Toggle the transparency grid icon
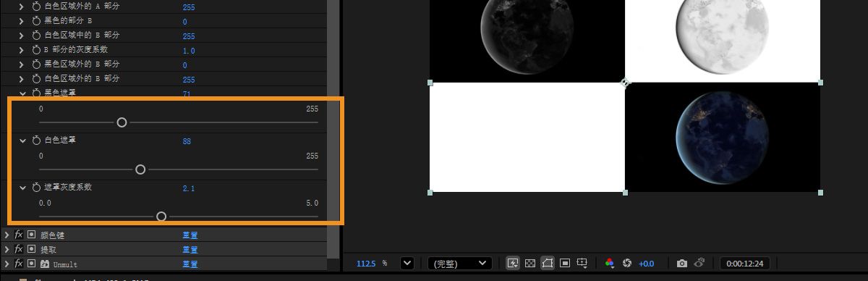 (529, 263)
